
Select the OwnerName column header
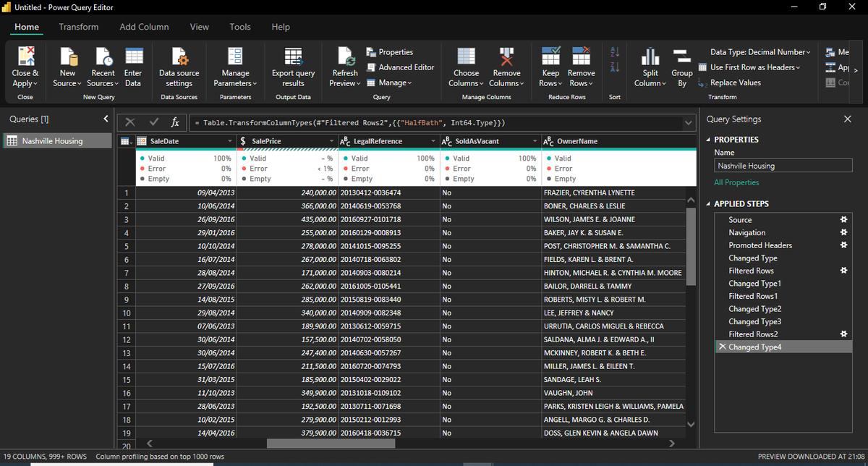tap(618, 141)
